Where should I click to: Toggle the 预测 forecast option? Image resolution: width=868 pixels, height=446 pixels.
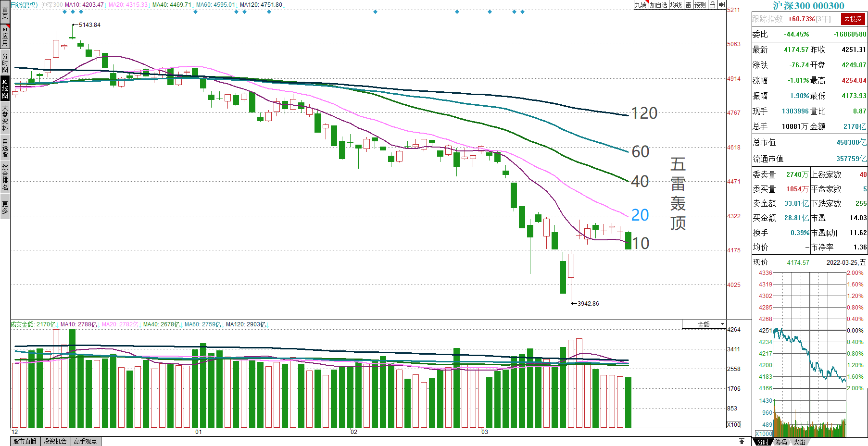point(700,5)
